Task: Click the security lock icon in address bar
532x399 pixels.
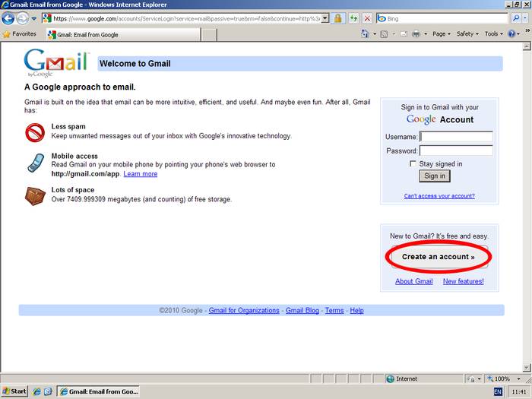Action: (338, 17)
